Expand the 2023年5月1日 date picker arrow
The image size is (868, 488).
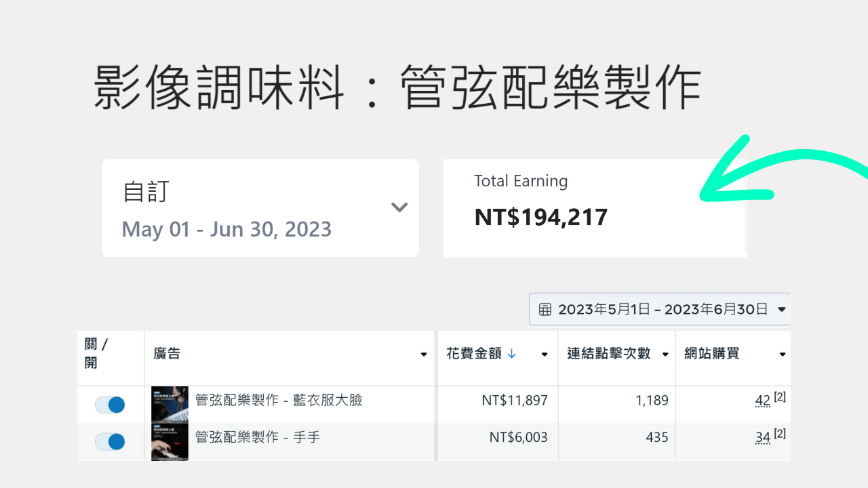tap(781, 310)
